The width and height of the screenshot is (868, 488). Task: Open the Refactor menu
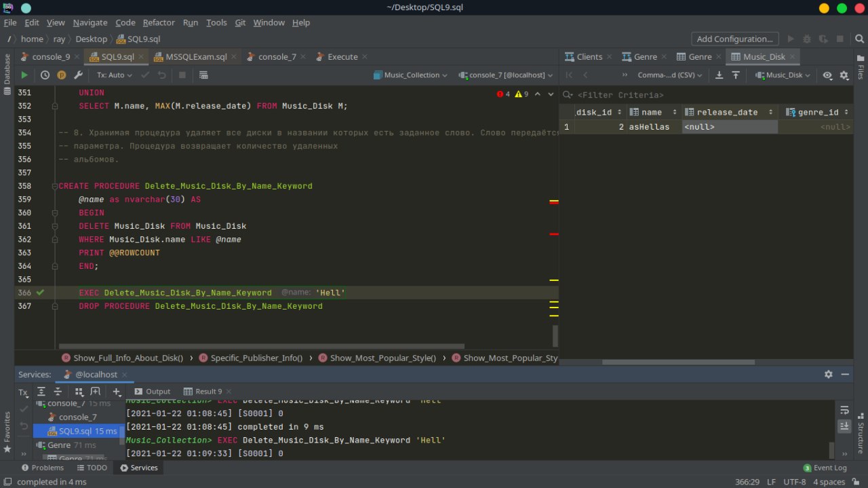click(x=159, y=22)
